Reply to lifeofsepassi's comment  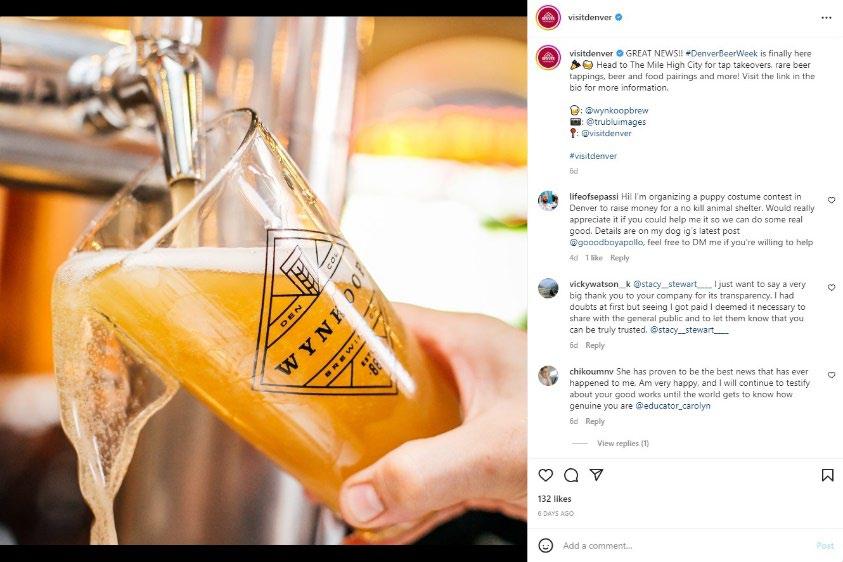pos(619,258)
